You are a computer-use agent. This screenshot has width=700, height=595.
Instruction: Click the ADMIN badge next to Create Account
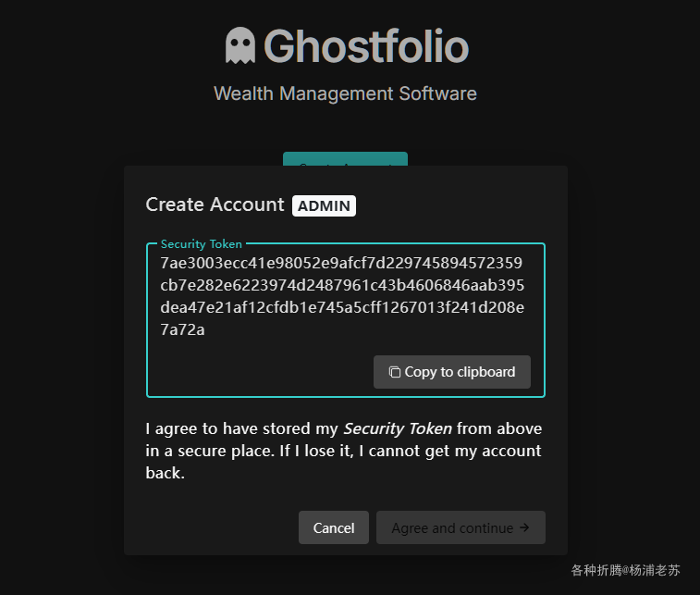point(324,206)
